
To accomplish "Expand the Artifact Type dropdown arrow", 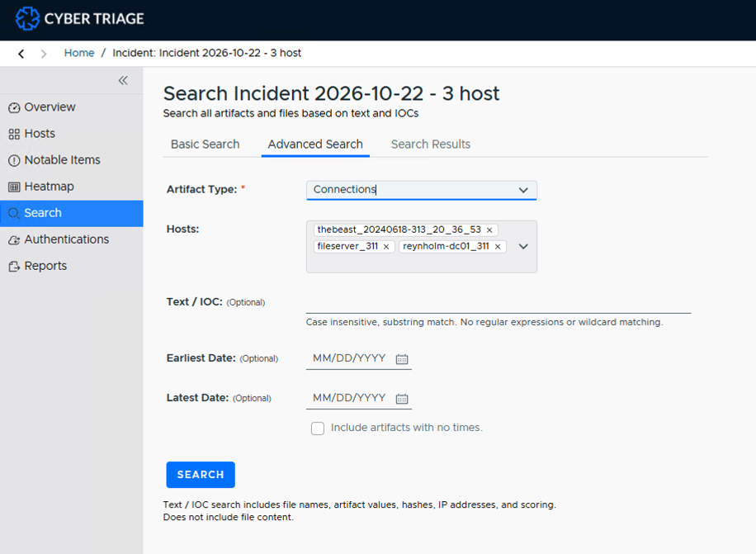I will pyautogui.click(x=523, y=190).
